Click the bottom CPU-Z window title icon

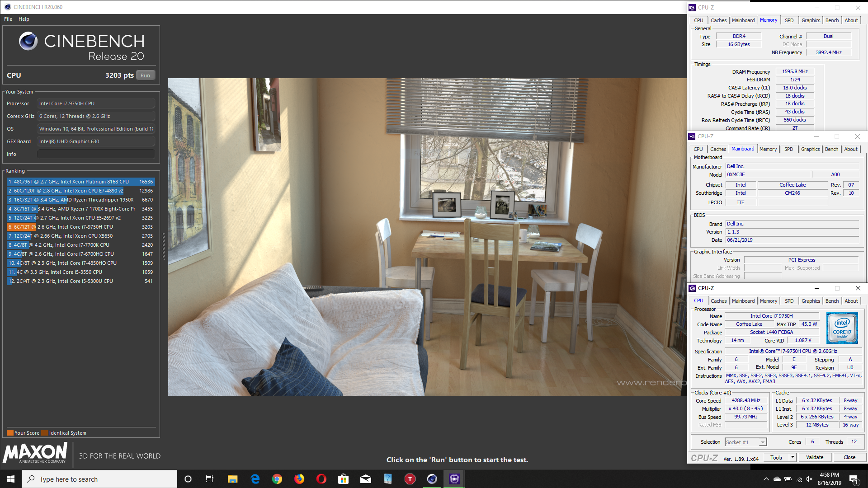(x=692, y=288)
